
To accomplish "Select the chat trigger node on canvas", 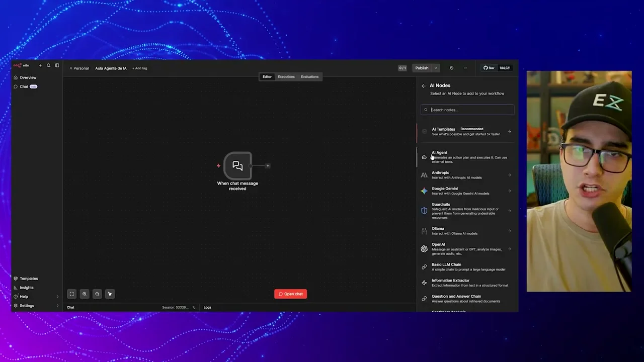I will pos(237,166).
